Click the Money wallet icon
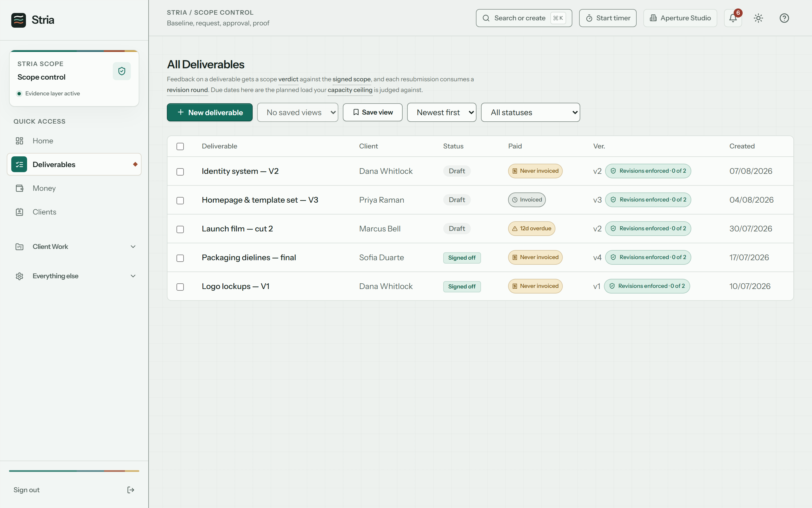 [x=19, y=188]
